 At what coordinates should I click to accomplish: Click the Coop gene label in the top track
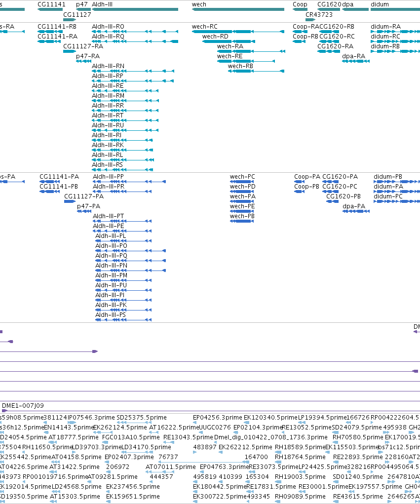[300, 4]
